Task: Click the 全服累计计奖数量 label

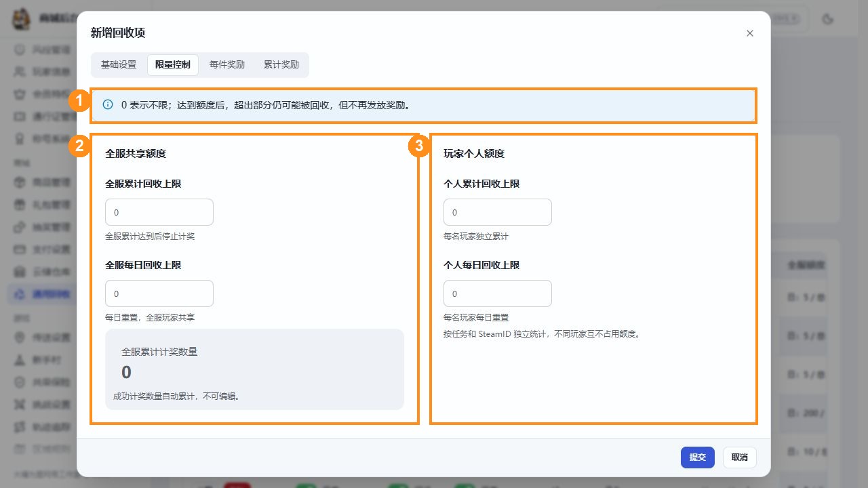Action: pos(159,352)
